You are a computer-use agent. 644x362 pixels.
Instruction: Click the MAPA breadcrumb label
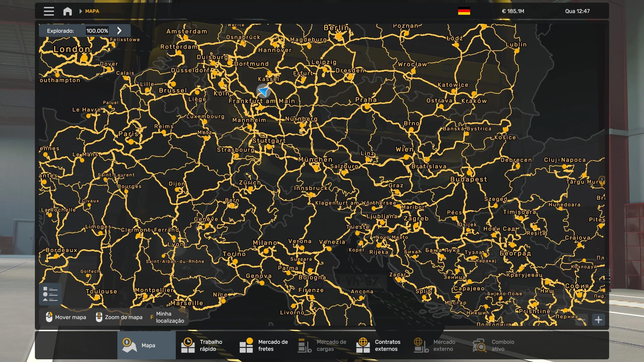[x=92, y=11]
